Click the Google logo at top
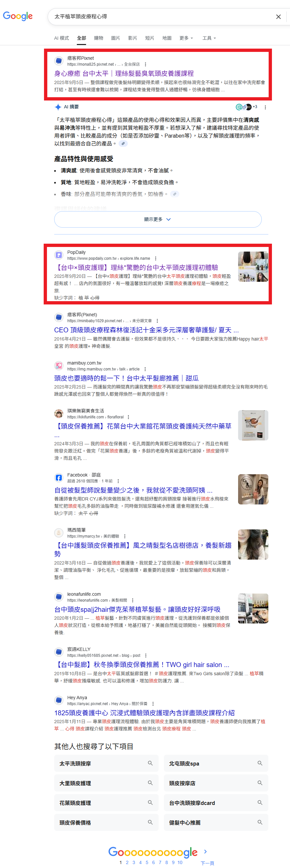Image resolution: width=290 pixels, height=868 pixels. [18, 16]
